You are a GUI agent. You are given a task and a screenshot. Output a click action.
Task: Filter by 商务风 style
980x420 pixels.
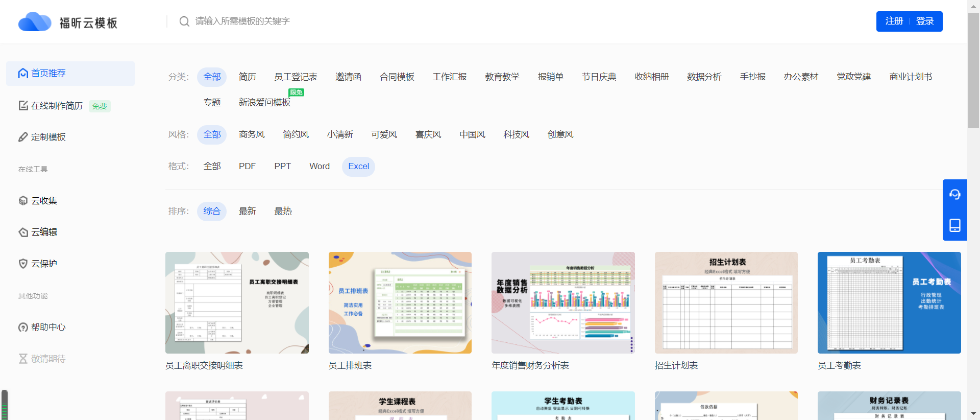[252, 135]
